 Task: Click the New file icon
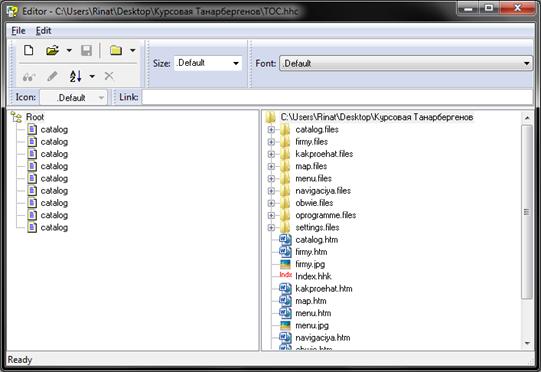point(29,50)
